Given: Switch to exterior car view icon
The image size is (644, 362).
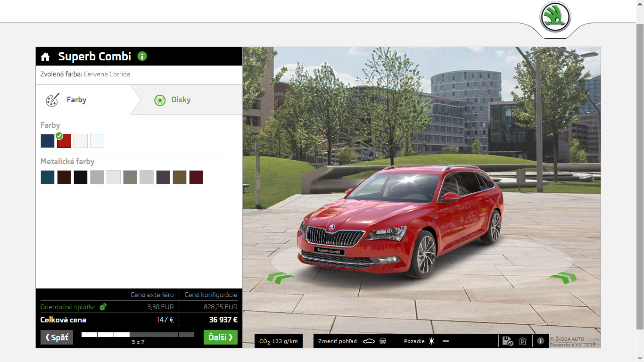Looking at the screenshot, I should coord(369,341).
